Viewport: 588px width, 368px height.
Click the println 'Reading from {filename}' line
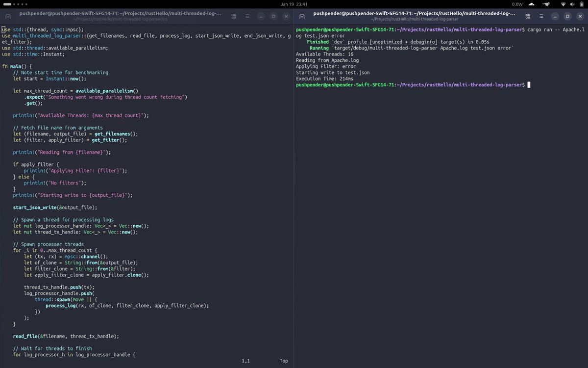pos(62,152)
